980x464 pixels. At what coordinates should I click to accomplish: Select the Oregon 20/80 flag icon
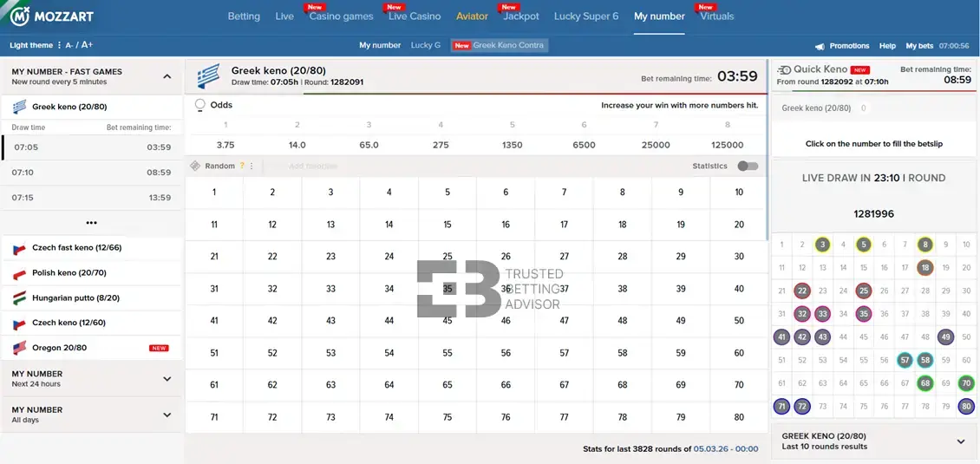click(19, 348)
